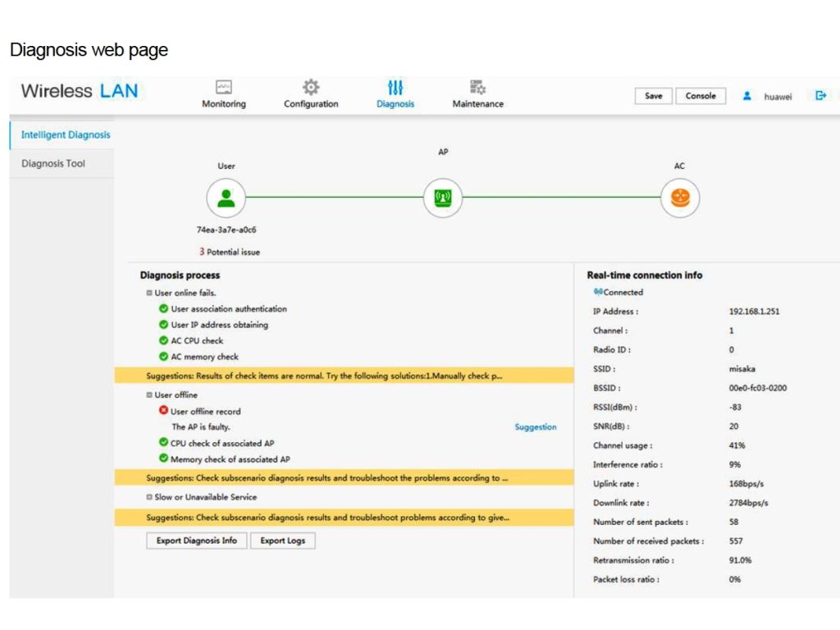The width and height of the screenshot is (840, 630).
Task: Click the huawei user profile icon
Action: point(747,96)
